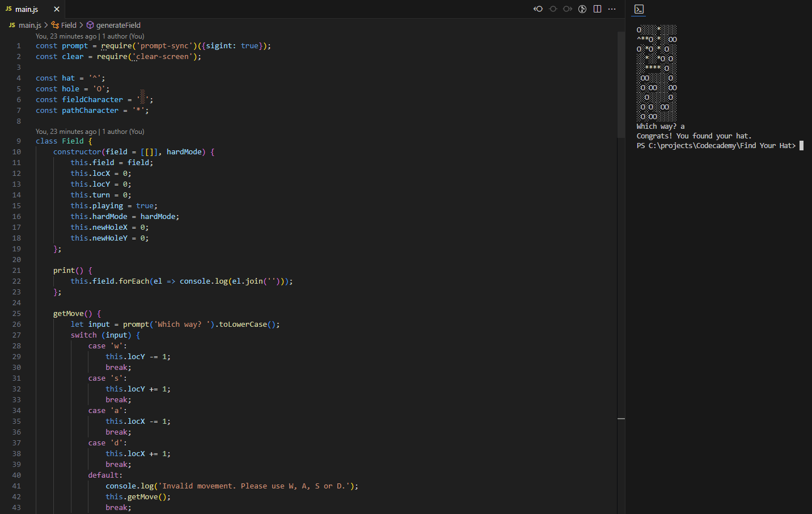Viewport: 812px width, 514px height.
Task: Click the JS icon in breadcrumb bar
Action: click(12, 25)
